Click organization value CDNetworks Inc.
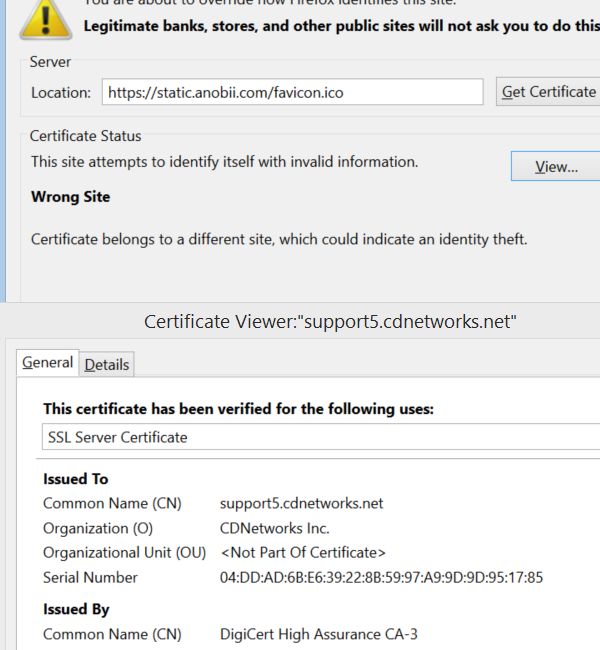The height and width of the screenshot is (650, 600). 274,528
